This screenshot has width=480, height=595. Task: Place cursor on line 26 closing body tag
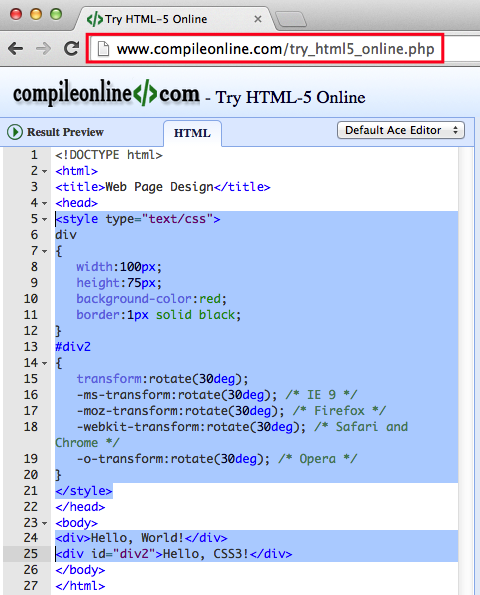pyautogui.click(x=80, y=570)
